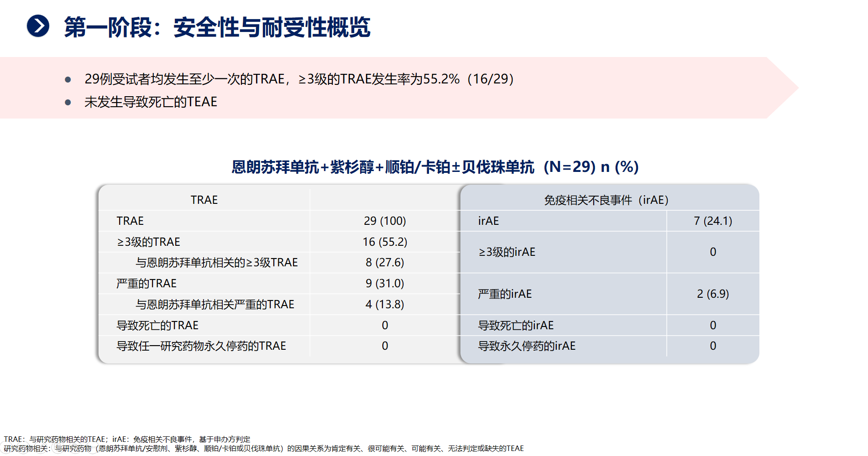Click the 16 (55.2) value cell
868x456 pixels.
pyautogui.click(x=385, y=242)
